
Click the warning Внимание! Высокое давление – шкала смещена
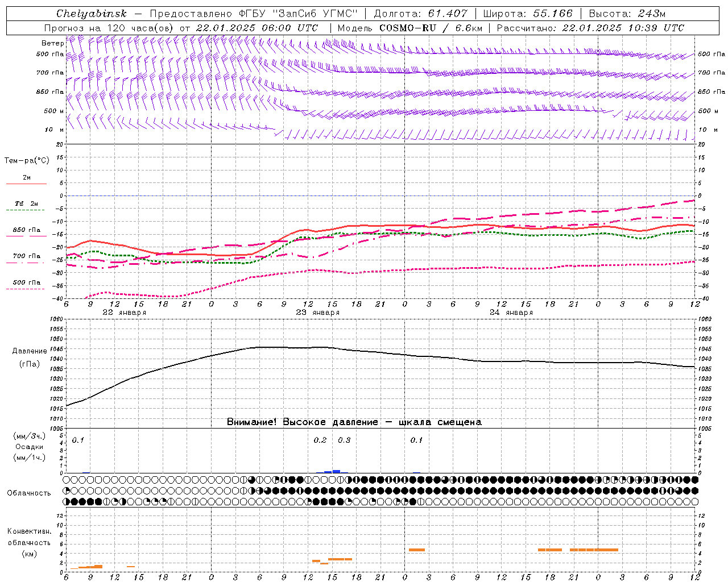(x=354, y=422)
